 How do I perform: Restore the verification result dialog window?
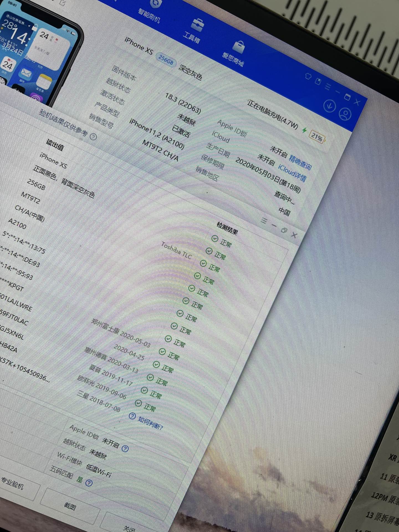click(x=284, y=231)
